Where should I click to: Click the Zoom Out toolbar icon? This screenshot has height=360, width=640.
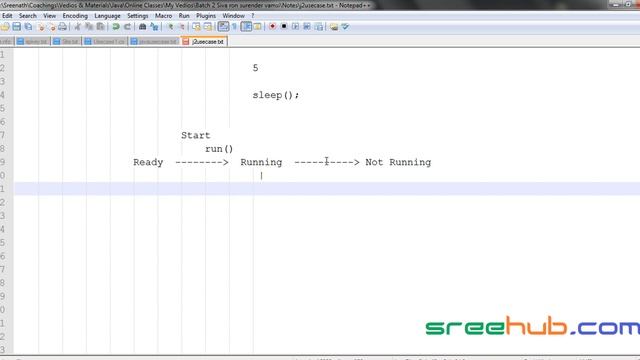pos(182,27)
